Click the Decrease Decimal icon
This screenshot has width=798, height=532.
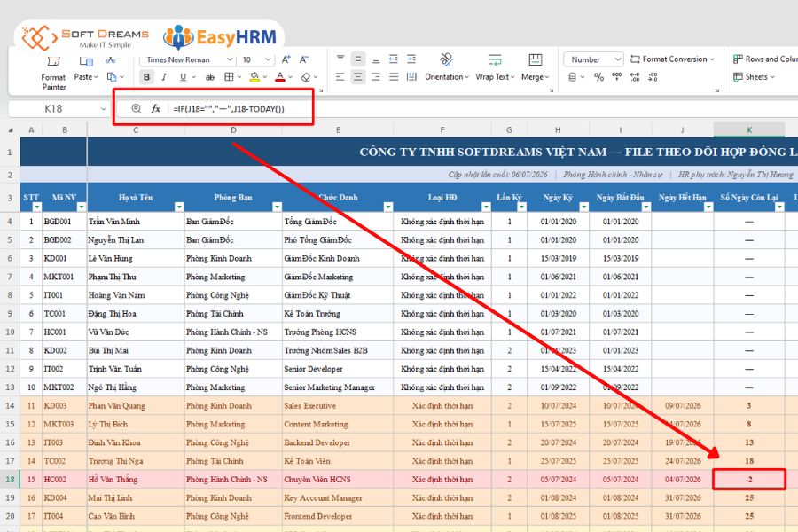click(x=653, y=77)
